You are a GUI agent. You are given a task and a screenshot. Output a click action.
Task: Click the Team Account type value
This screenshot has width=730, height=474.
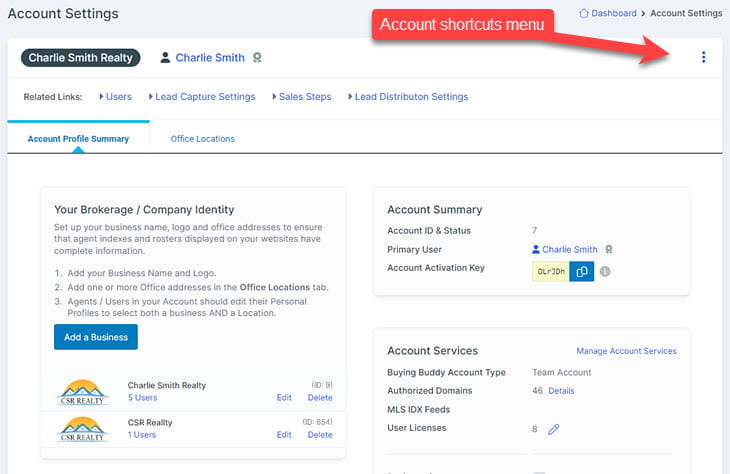pos(561,372)
